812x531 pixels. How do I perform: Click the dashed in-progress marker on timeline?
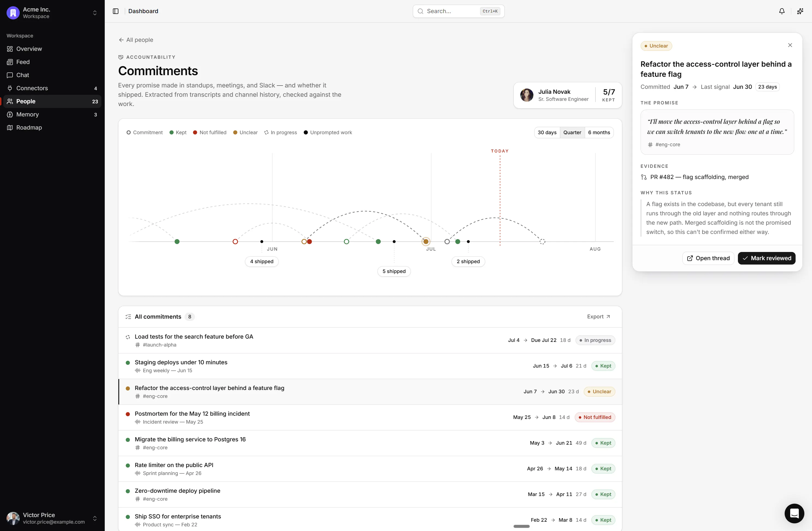point(542,242)
